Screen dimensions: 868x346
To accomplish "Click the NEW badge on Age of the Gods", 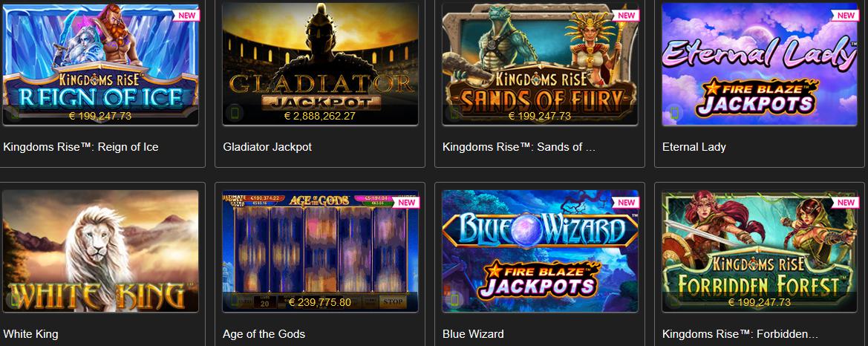I will pyautogui.click(x=406, y=203).
